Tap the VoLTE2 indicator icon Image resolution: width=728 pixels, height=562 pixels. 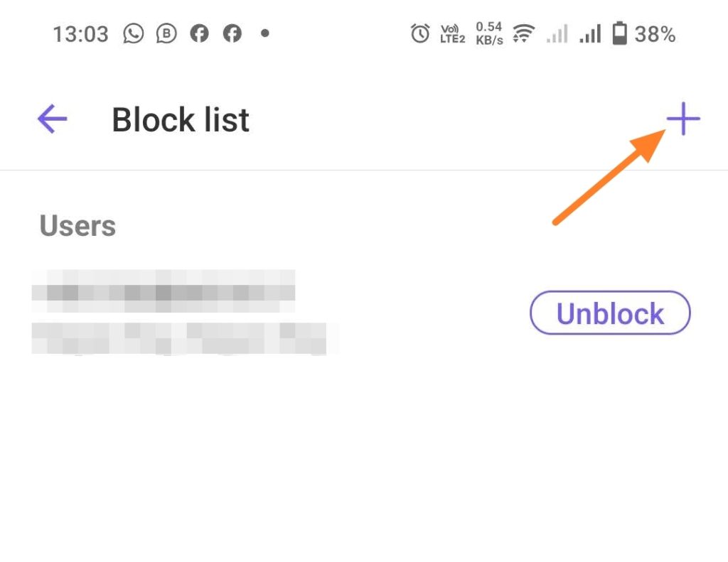[x=451, y=33]
